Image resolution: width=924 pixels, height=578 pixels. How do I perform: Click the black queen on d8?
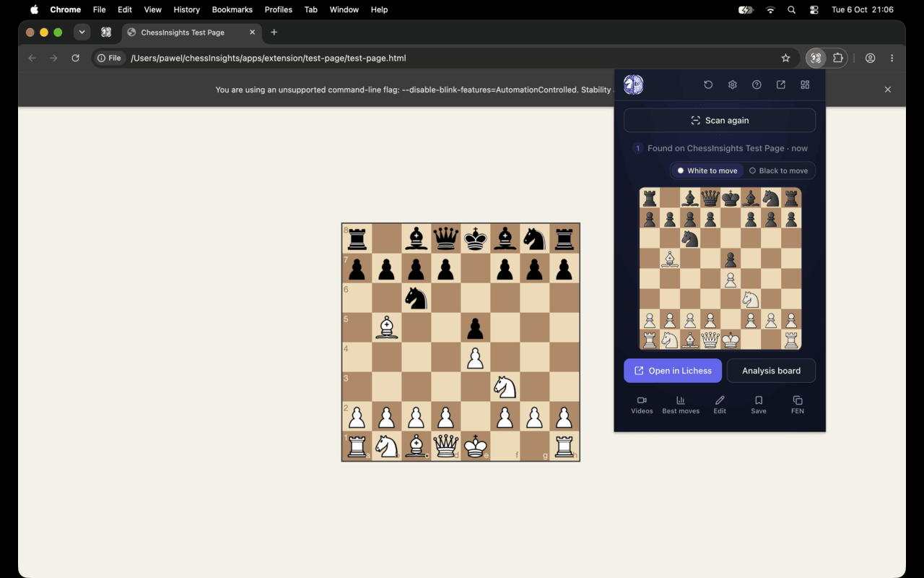click(445, 238)
